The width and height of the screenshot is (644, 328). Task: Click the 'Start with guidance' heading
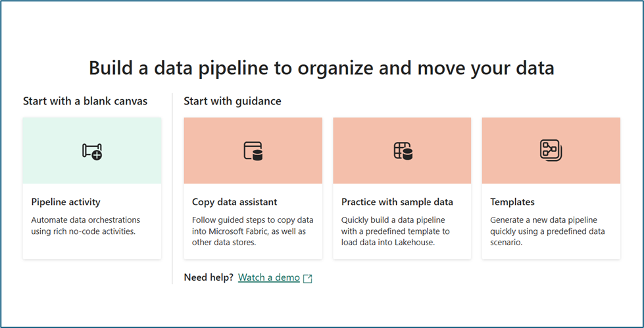click(232, 101)
